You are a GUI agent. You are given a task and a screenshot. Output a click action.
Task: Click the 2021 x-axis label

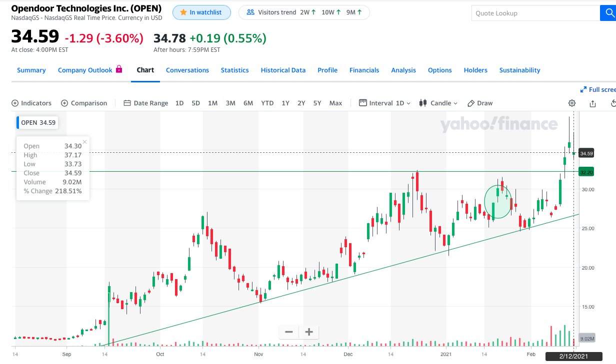(x=446, y=355)
